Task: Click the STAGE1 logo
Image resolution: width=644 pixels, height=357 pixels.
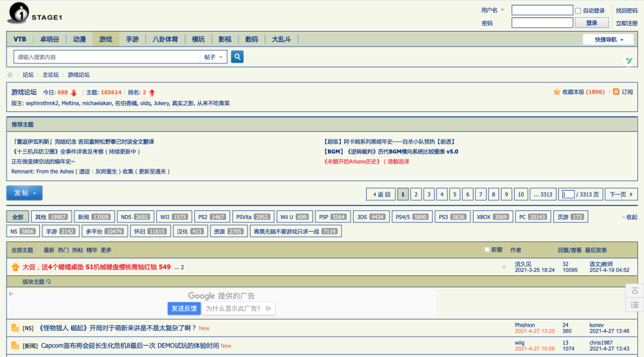Action: tap(35, 13)
